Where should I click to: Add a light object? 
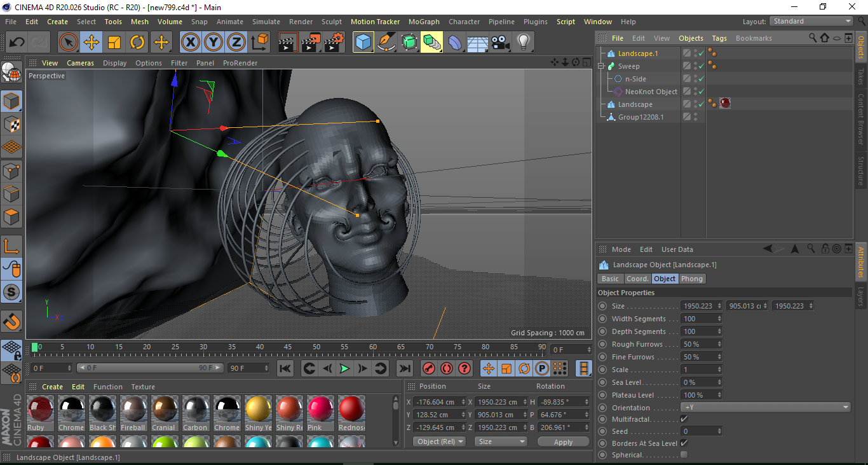pyautogui.click(x=524, y=43)
